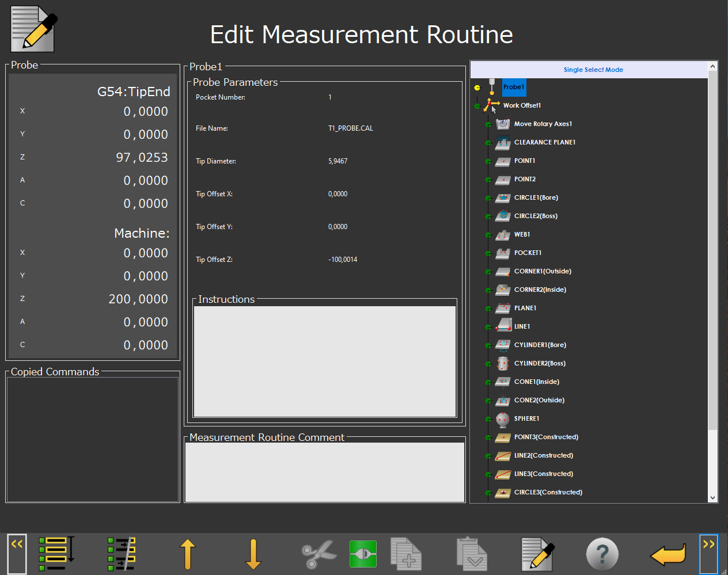Select SPHERE1 in the routine tree
Image resolution: width=728 pixels, height=575 pixels.
click(x=526, y=418)
